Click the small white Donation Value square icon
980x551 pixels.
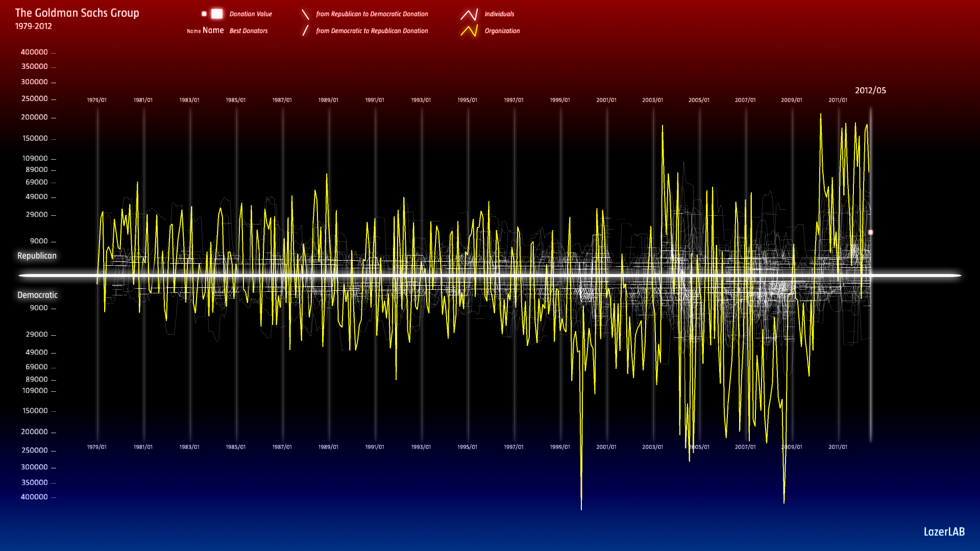pos(204,14)
